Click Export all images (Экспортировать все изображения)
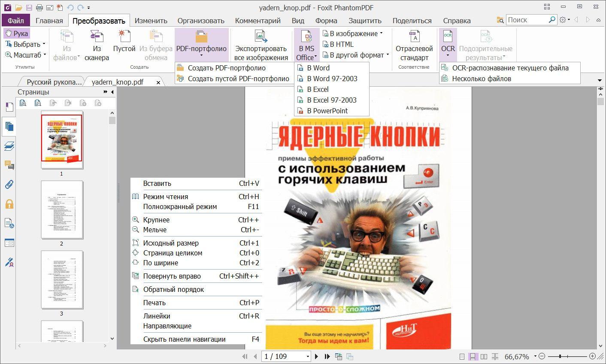The width and height of the screenshot is (606, 364). click(x=261, y=46)
